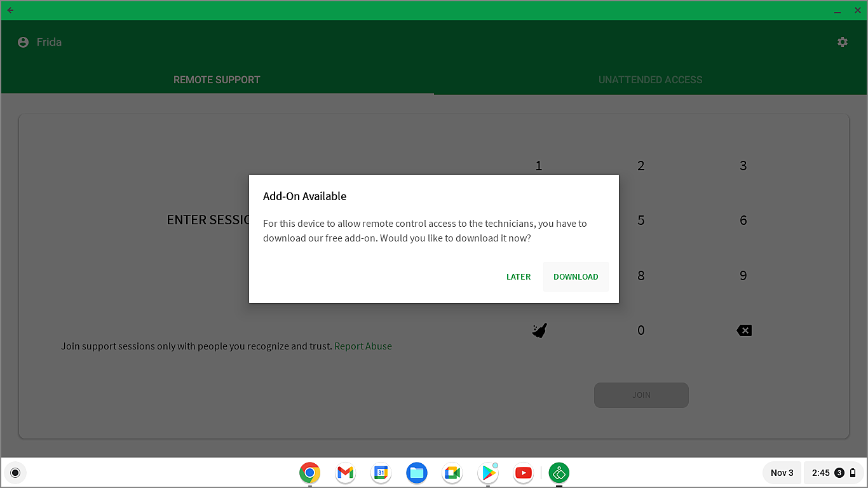Open YouTube from the shelf
This screenshot has width=868, height=488.
(523, 473)
